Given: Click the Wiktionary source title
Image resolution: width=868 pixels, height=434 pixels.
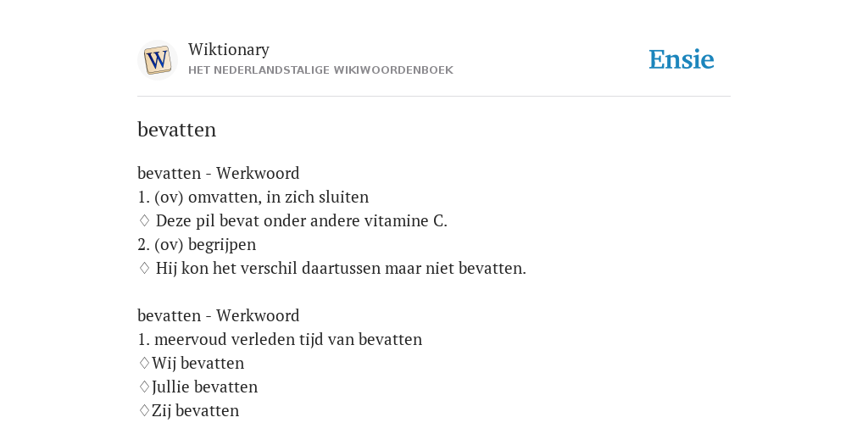Looking at the screenshot, I should click(x=229, y=50).
